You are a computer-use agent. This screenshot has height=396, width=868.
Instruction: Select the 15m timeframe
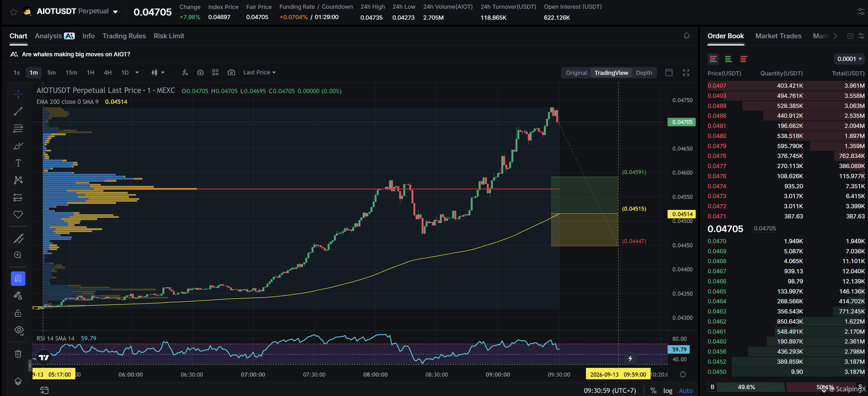click(x=71, y=72)
